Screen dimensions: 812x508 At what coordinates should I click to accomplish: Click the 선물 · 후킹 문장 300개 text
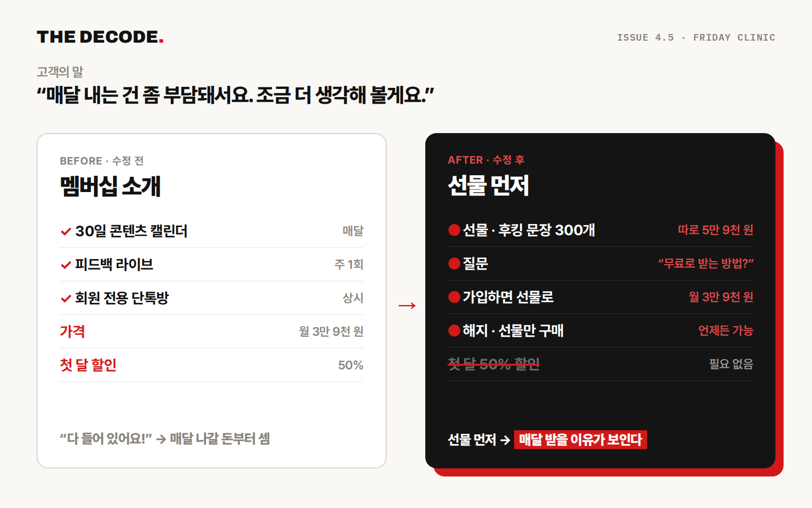point(529,230)
